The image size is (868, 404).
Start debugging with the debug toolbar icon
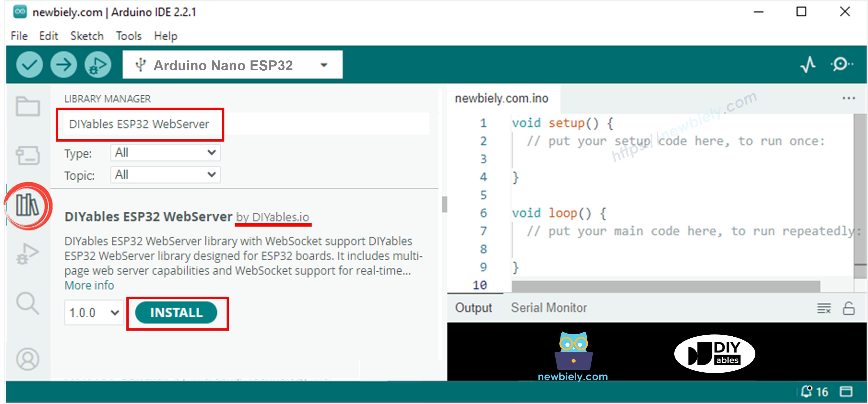tap(97, 65)
